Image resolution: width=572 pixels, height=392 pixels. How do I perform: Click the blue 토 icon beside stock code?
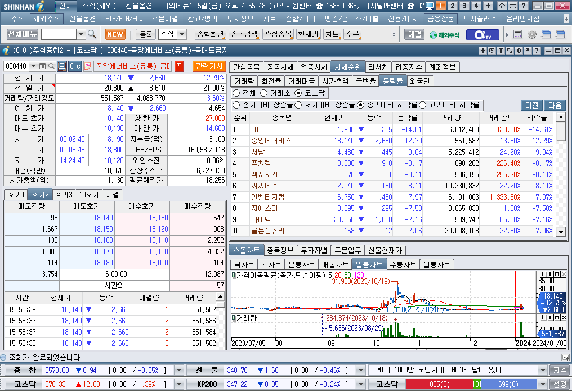click(x=62, y=66)
